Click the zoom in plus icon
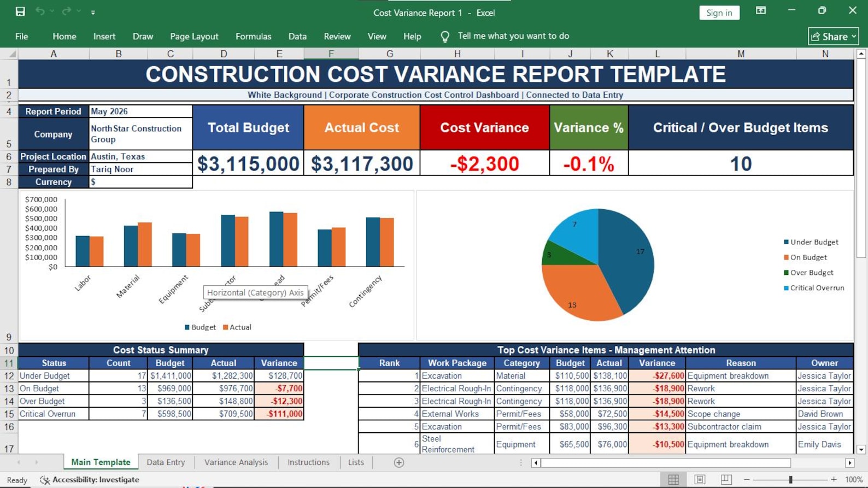This screenshot has width=868, height=488. [x=834, y=479]
